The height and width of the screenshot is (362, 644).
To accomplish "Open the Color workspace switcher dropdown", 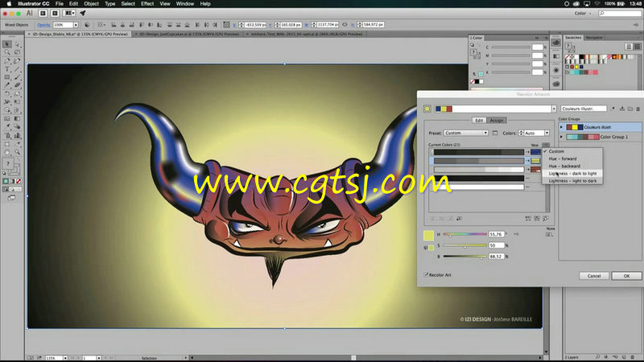I will point(583,13).
